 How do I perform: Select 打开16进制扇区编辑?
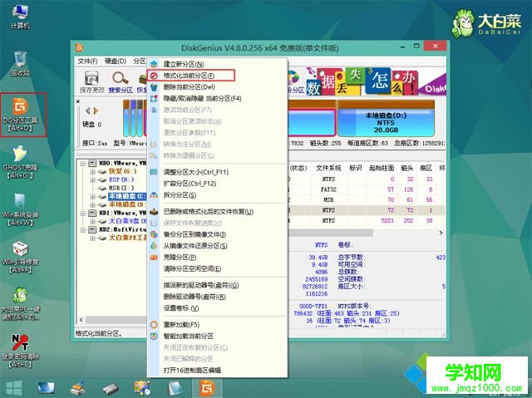(217, 371)
